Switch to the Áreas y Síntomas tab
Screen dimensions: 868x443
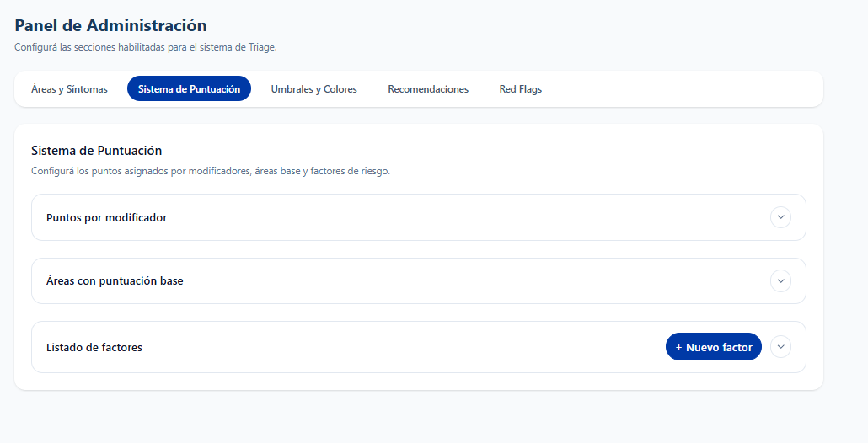[x=69, y=88]
